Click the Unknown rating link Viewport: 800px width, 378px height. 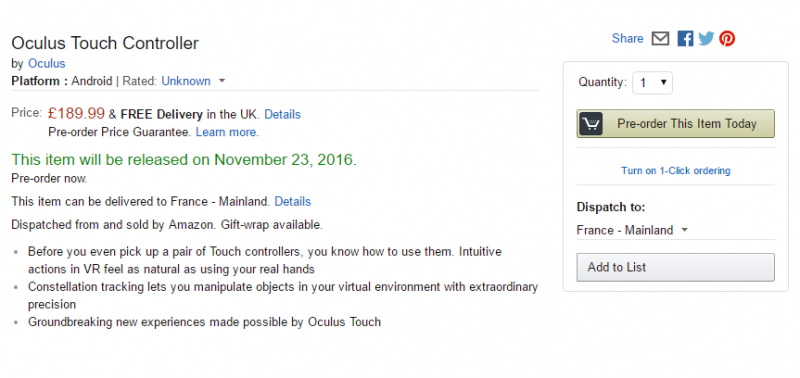(x=186, y=81)
